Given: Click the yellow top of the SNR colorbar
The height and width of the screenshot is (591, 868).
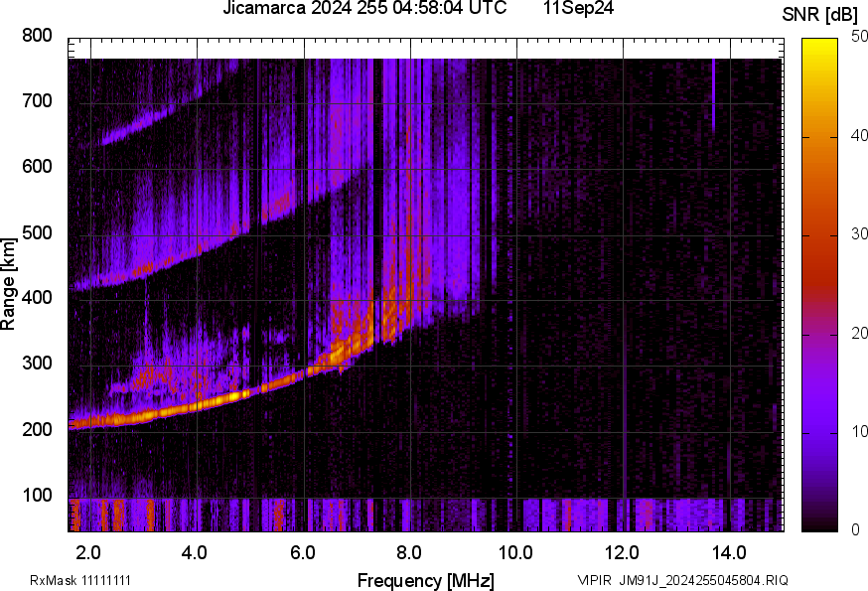Looking at the screenshot, I should pos(820,43).
